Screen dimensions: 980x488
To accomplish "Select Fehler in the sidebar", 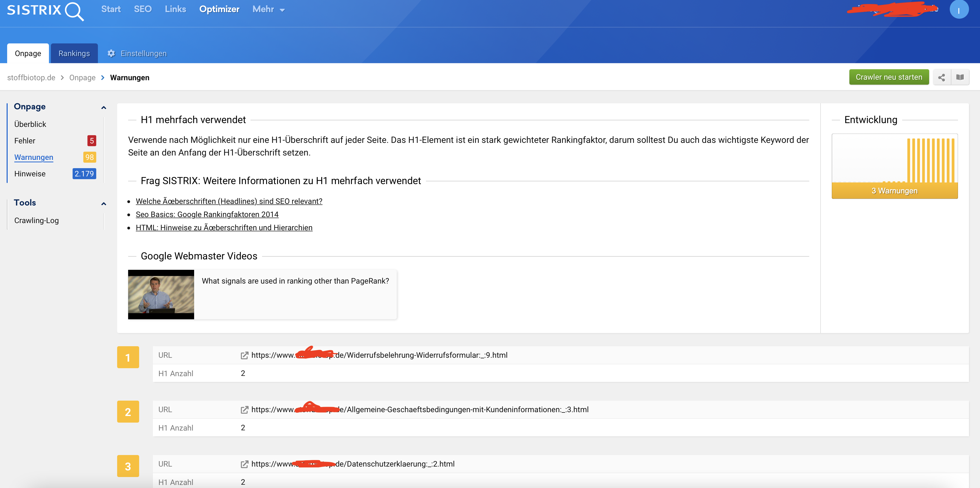I will tap(25, 141).
